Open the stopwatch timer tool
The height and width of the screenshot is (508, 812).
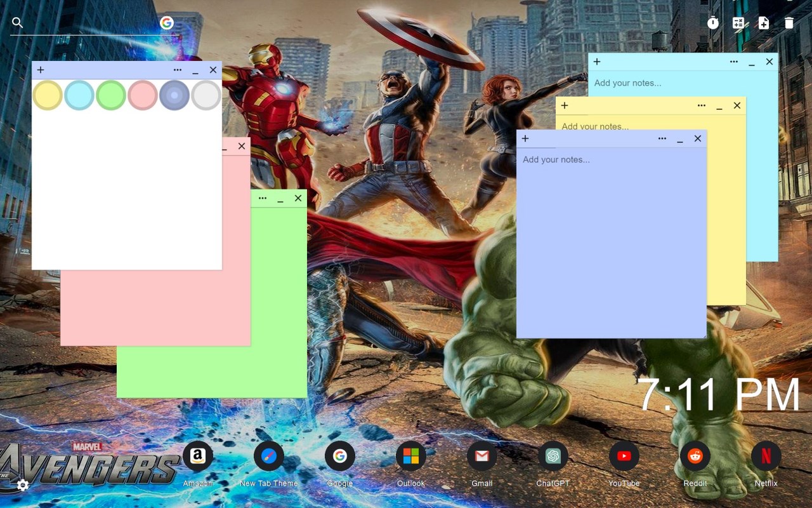pyautogui.click(x=713, y=23)
